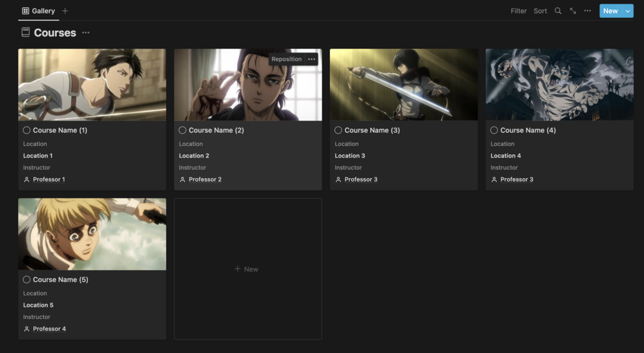Expand the New button dropdown arrow
This screenshot has width=644, height=353.
(627, 11)
